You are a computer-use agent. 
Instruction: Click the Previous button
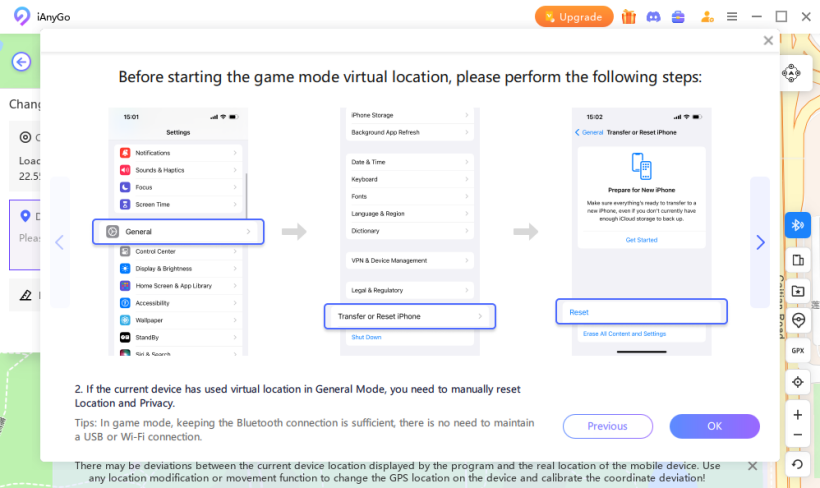point(608,426)
